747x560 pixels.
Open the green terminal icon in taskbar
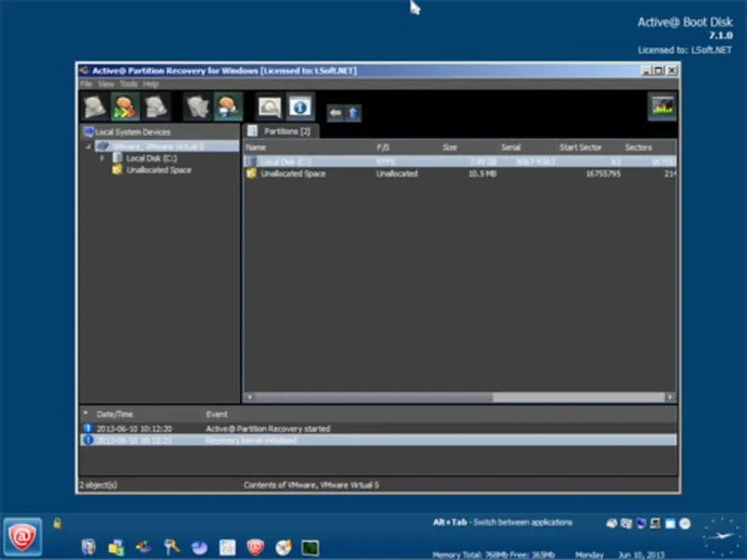tap(310, 547)
